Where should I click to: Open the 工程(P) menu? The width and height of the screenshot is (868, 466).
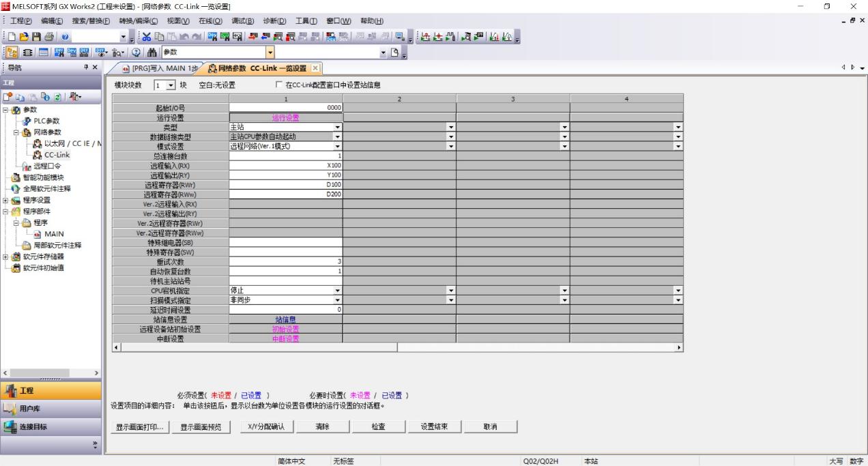pyautogui.click(x=21, y=20)
